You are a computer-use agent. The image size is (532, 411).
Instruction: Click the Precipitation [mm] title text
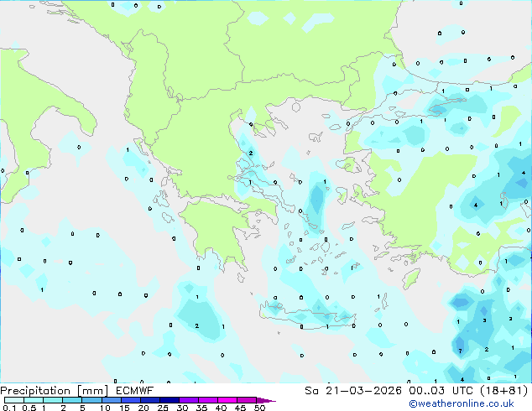click(55, 391)
